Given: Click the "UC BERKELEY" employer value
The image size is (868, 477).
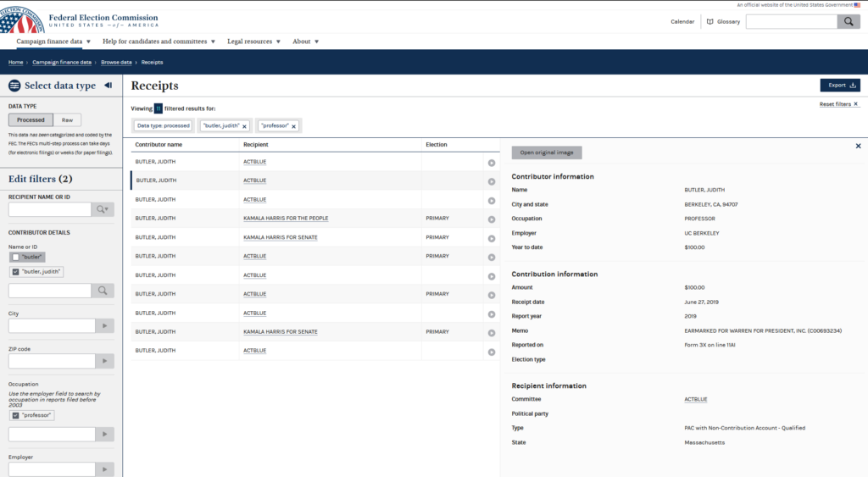Looking at the screenshot, I should [x=701, y=234].
